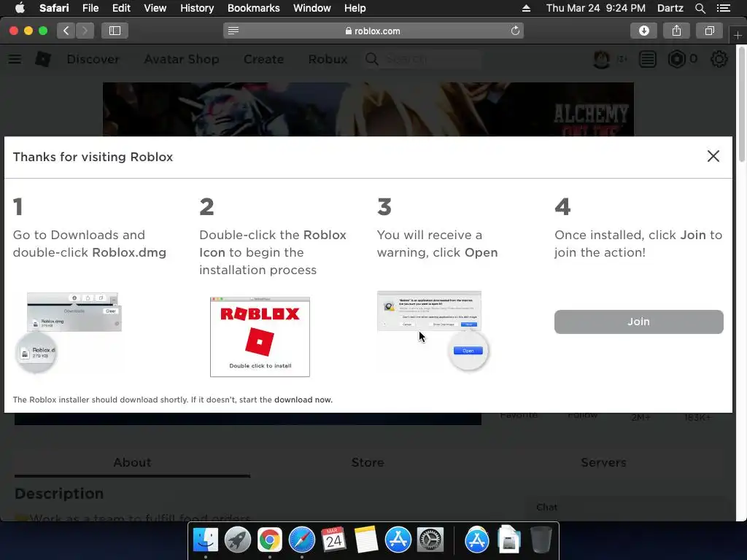Click the Roblox.dmg downloads illustration thumbnail

tap(69, 332)
